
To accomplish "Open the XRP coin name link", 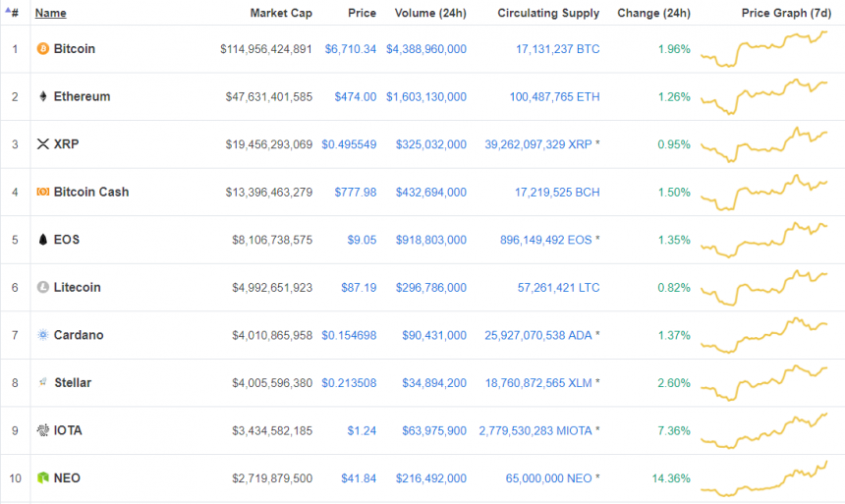I will (x=66, y=143).
